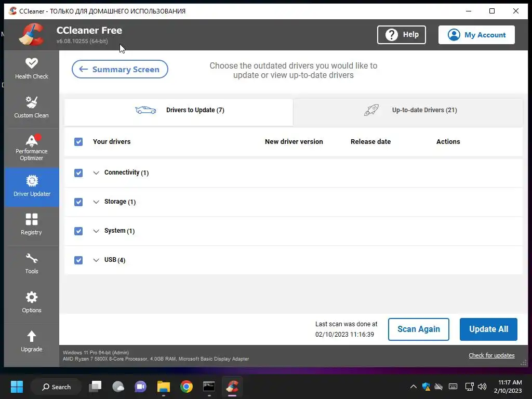Click the Help button
The height and width of the screenshot is (399, 532).
click(x=402, y=35)
